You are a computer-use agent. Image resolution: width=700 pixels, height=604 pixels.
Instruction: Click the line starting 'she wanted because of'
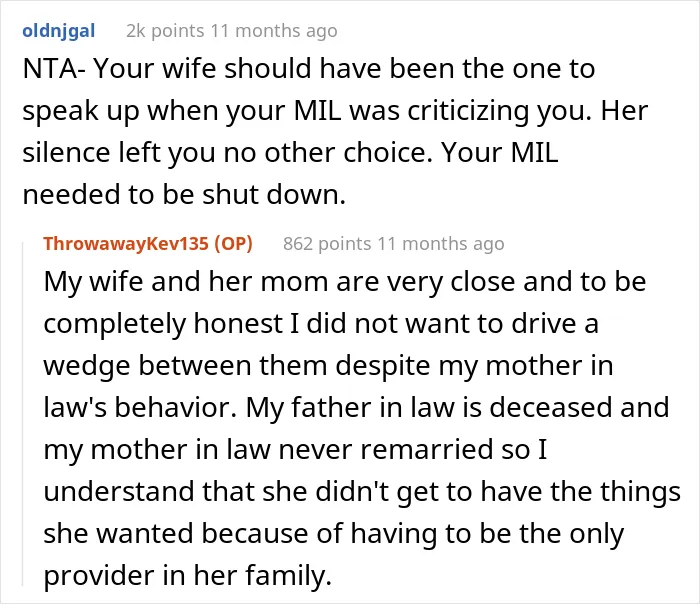[x=333, y=533]
